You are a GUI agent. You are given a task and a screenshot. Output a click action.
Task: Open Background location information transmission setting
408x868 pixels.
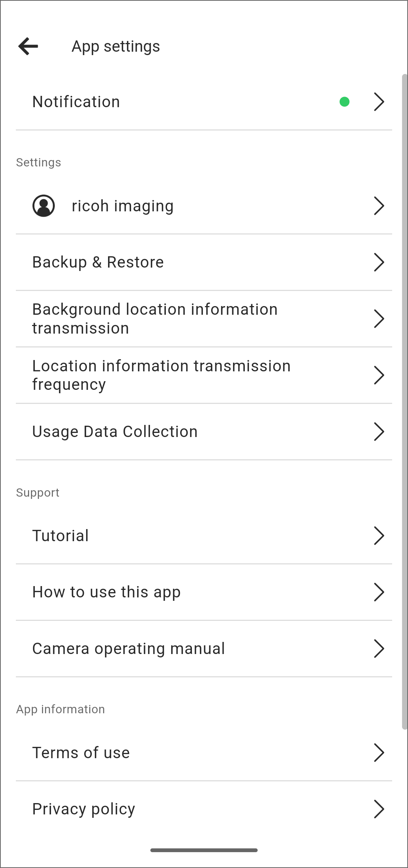pos(204,319)
